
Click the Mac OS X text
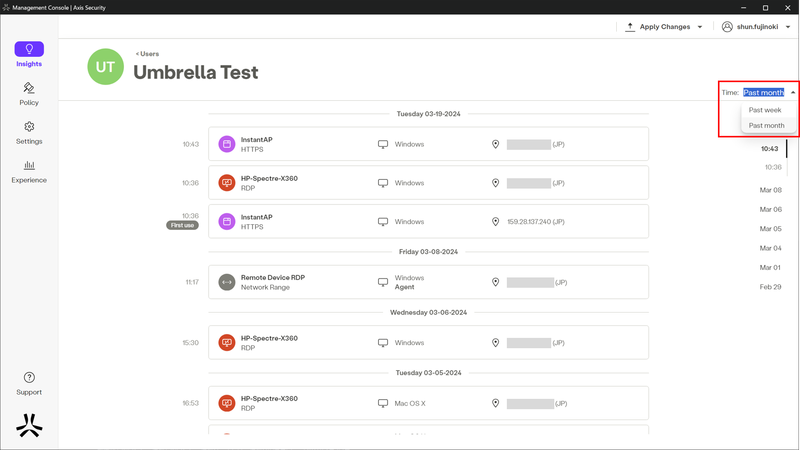pos(410,404)
